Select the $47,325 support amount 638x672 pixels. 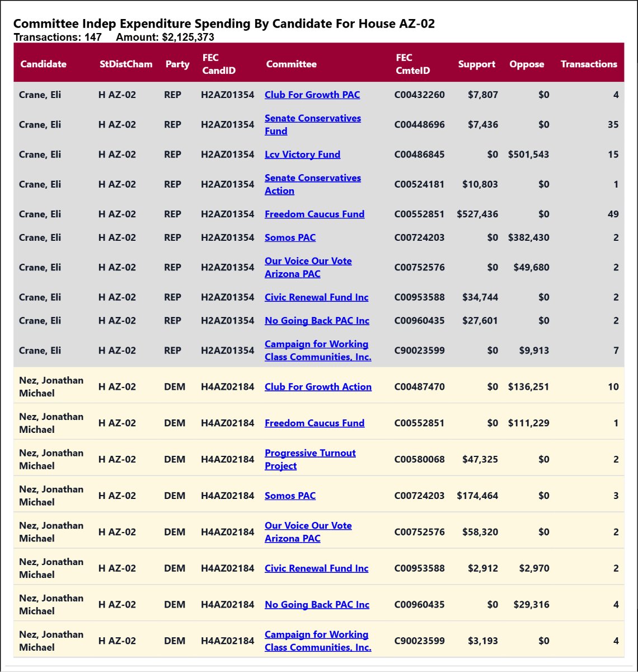point(480,459)
